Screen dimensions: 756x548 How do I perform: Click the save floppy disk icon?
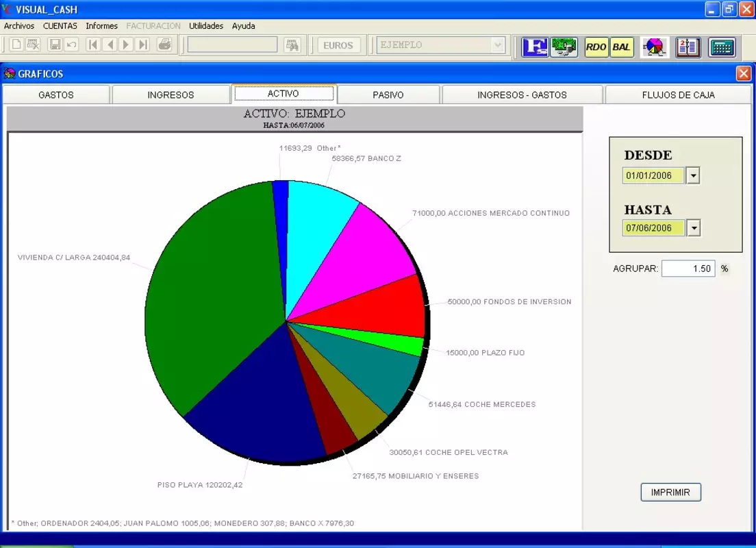click(55, 45)
